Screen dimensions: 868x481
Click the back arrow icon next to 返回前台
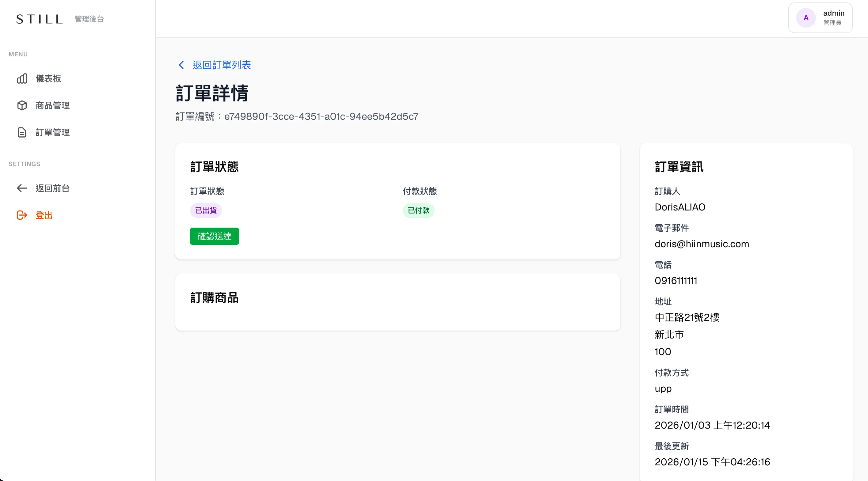(22, 188)
